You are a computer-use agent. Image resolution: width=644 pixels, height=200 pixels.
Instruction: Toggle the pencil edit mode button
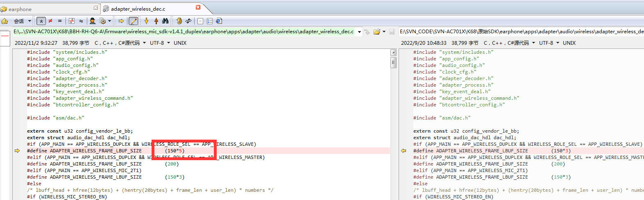pyautogui.click(x=134, y=21)
